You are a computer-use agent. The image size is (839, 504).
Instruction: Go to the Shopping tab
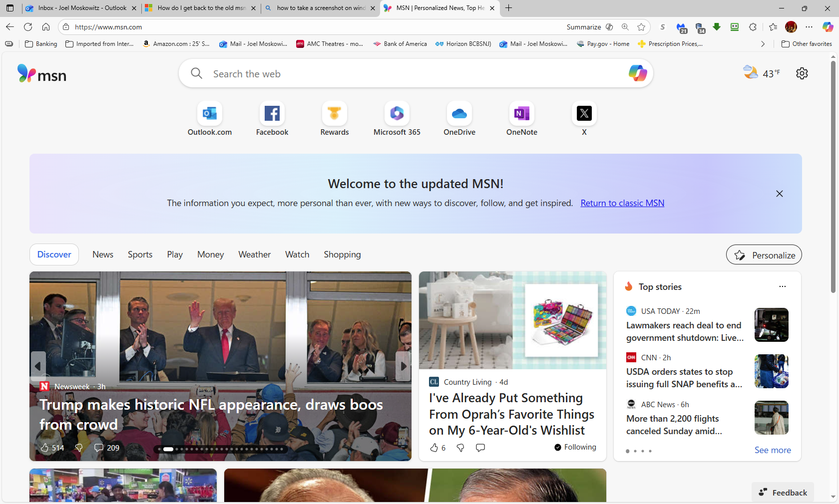click(x=342, y=254)
